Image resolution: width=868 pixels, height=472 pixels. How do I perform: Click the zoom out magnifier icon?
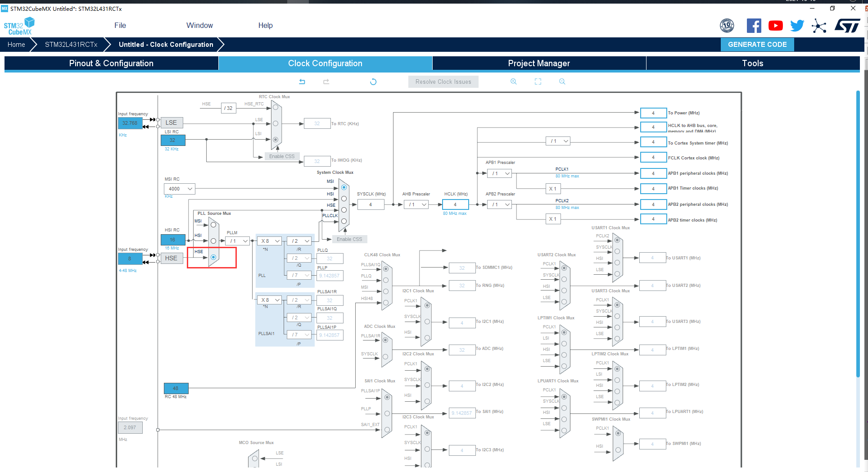click(x=562, y=82)
